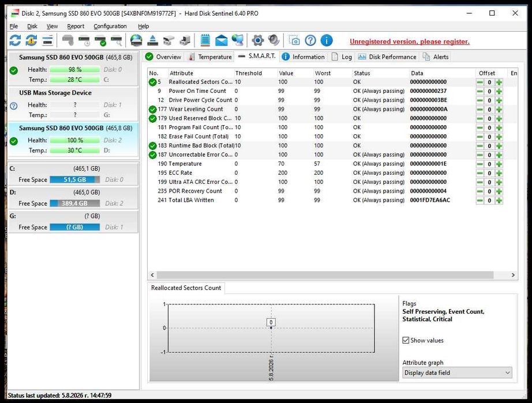This screenshot has width=532, height=403.
Task: Click the blue notepad report icon
Action: (205, 41)
